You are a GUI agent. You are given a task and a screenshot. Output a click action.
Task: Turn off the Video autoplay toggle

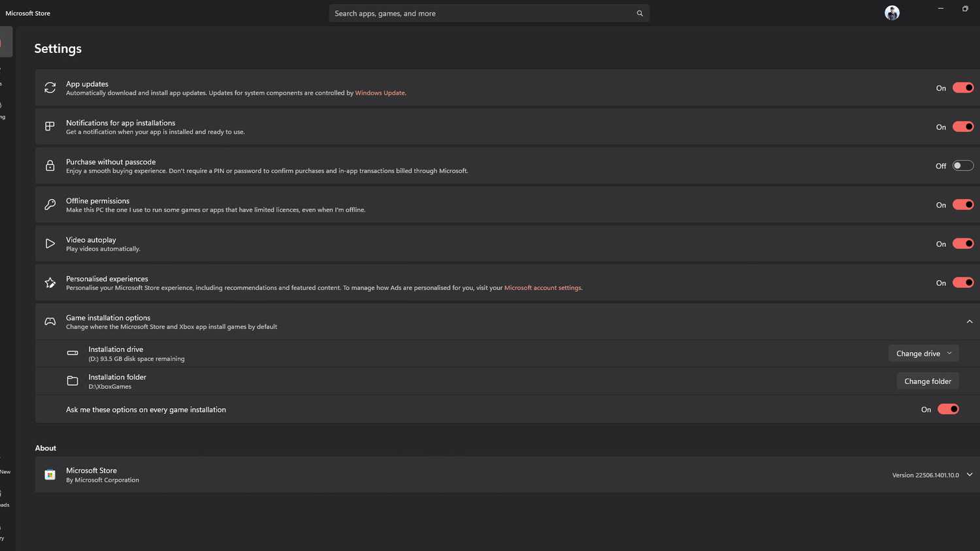963,244
